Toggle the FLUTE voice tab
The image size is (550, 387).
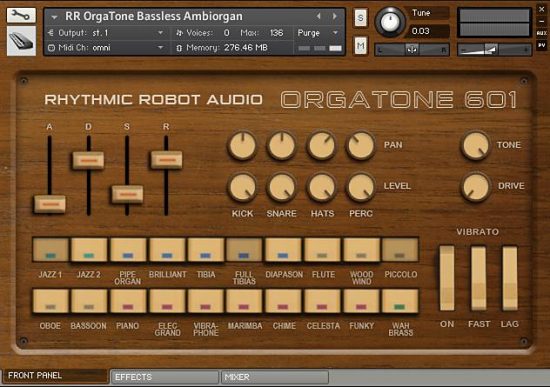[x=322, y=250]
